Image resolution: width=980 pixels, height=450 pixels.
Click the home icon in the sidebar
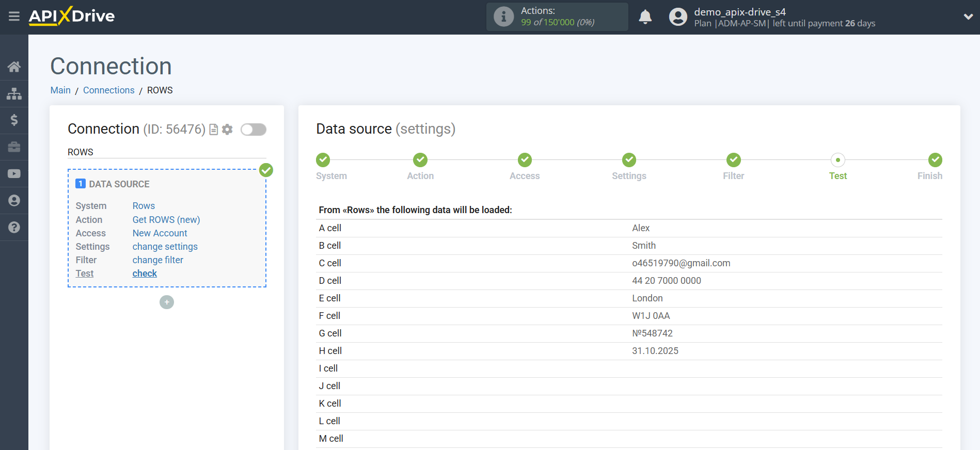(x=14, y=67)
